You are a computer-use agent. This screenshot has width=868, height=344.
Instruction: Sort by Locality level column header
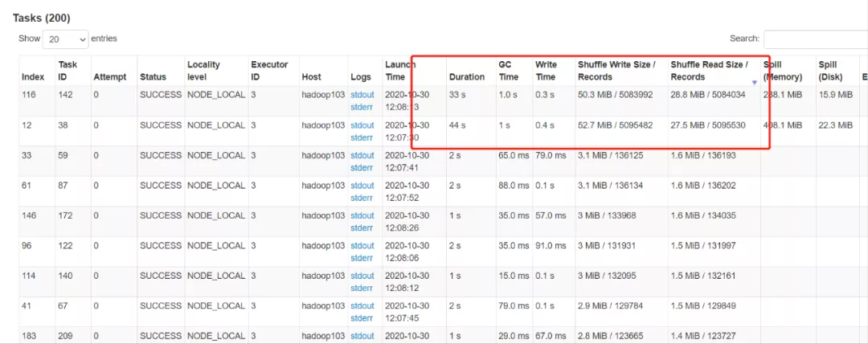203,71
